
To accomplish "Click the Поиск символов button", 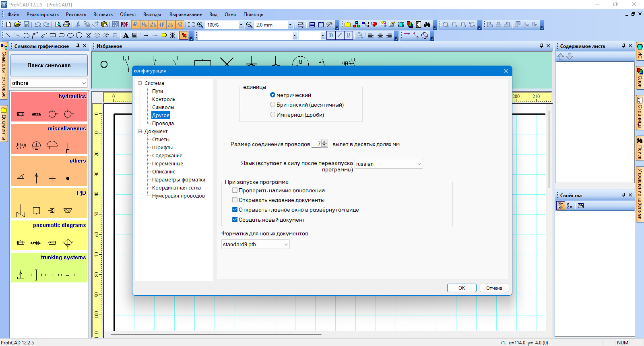I will tap(49, 65).
